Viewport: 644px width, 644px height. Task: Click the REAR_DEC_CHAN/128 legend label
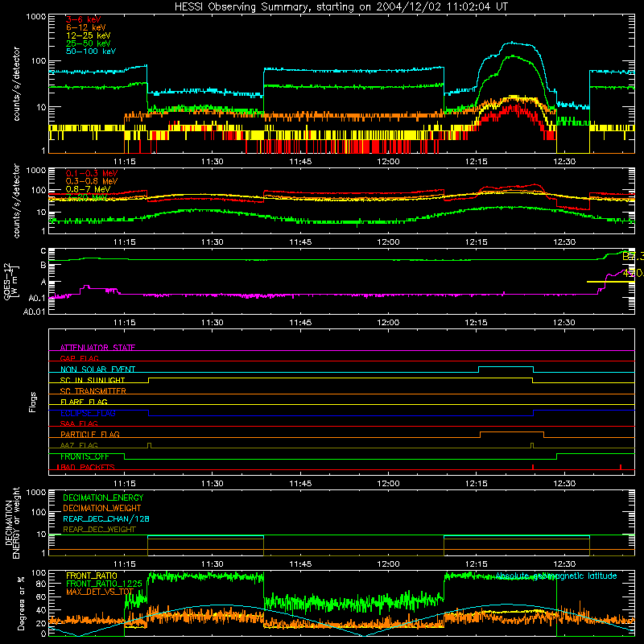[106, 518]
